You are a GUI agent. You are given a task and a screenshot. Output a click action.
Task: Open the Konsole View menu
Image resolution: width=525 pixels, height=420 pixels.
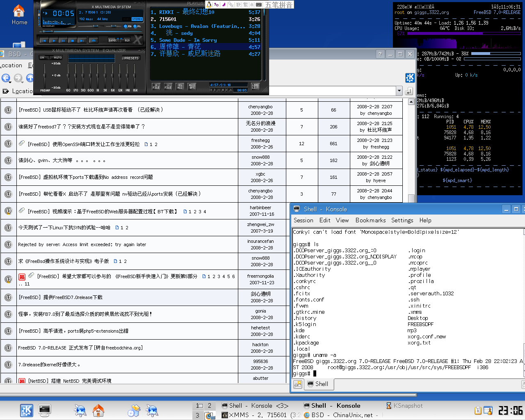pyautogui.click(x=342, y=220)
